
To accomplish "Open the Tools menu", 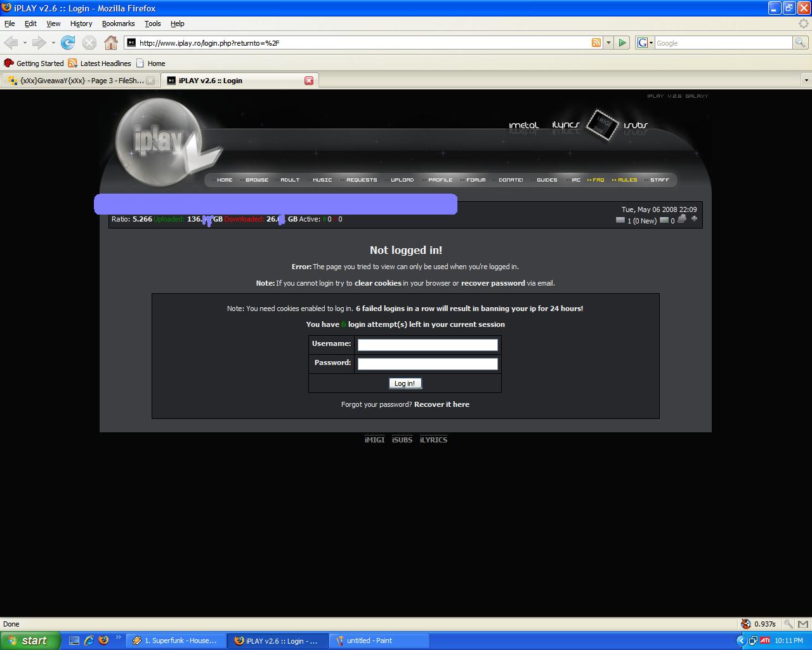I will click(x=153, y=23).
